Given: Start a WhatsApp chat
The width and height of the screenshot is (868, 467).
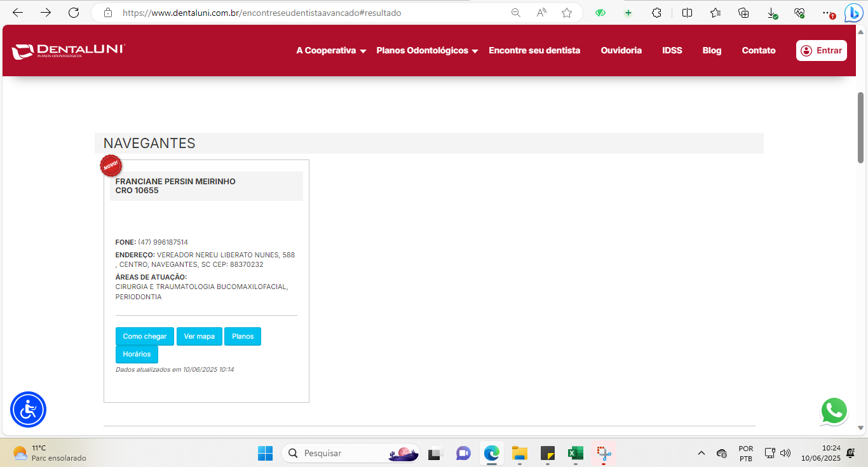Looking at the screenshot, I should click(834, 411).
